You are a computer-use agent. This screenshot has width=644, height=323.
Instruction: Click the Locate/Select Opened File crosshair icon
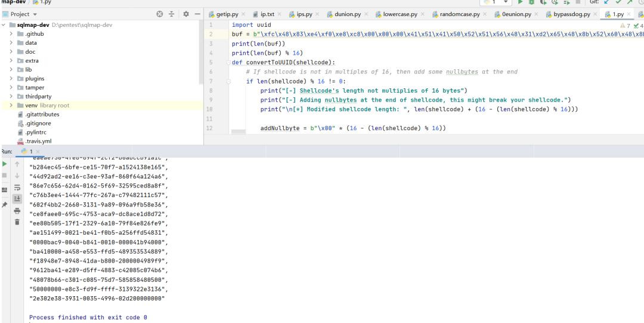159,14
